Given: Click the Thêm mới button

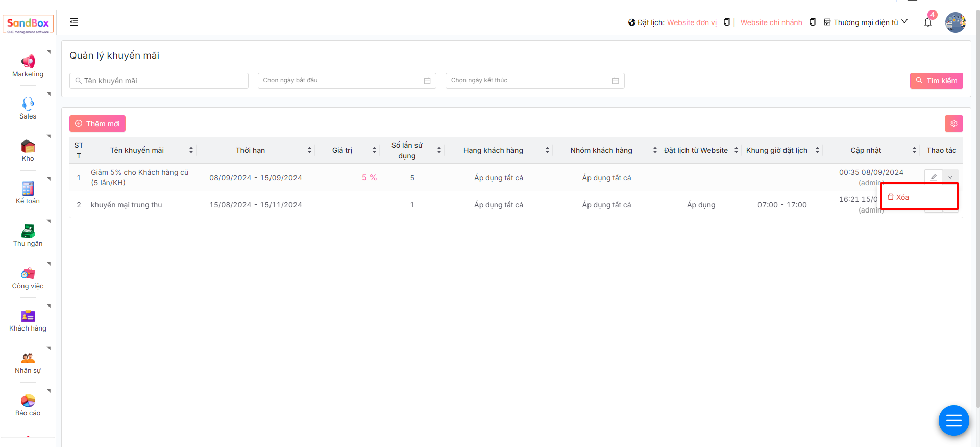Looking at the screenshot, I should click(97, 124).
